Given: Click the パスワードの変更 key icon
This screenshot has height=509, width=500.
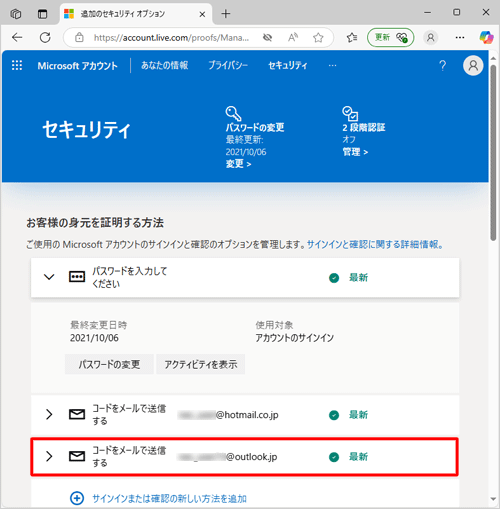Looking at the screenshot, I should click(x=233, y=113).
